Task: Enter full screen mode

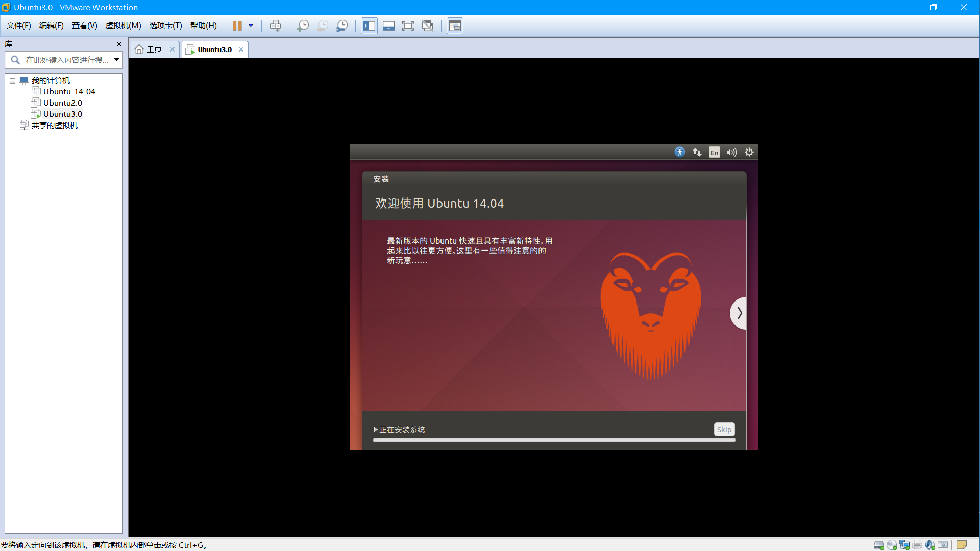Action: point(408,26)
